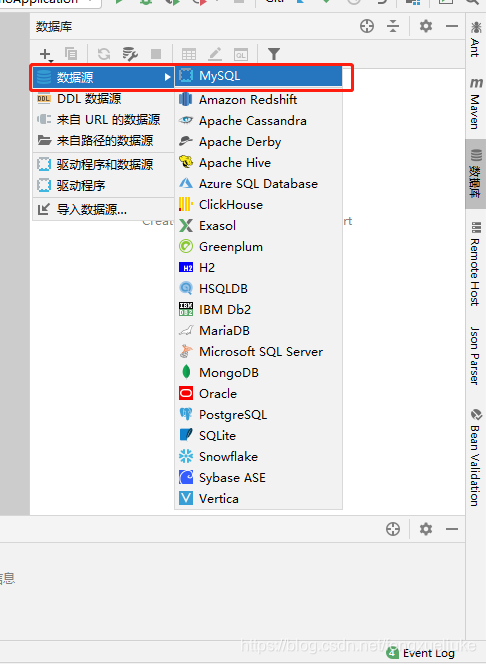
Task: Select 驱动程序 menu entry
Action: coord(104,185)
